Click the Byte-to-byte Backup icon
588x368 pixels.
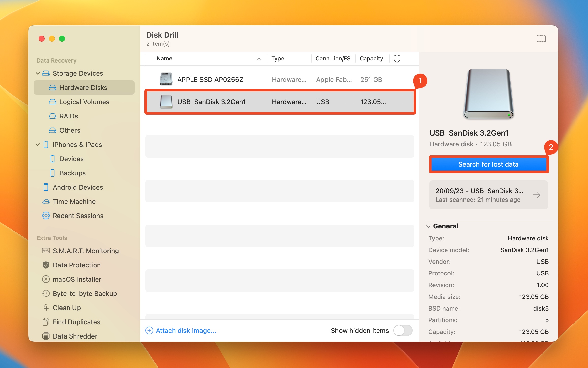pyautogui.click(x=46, y=293)
